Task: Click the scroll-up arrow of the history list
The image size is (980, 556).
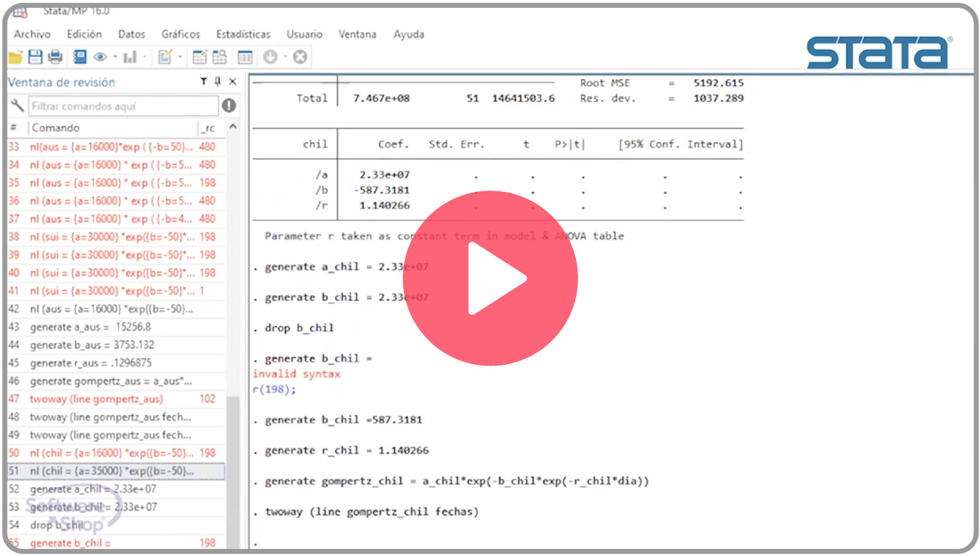Action: (233, 128)
